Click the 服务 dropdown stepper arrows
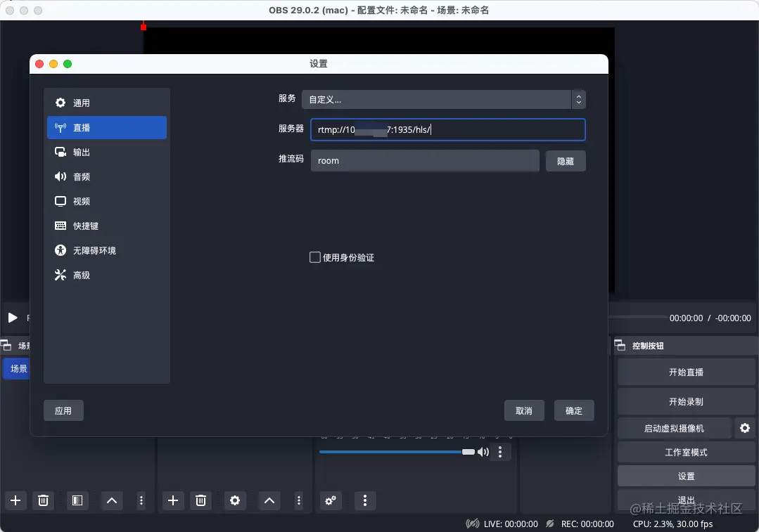 click(x=578, y=100)
